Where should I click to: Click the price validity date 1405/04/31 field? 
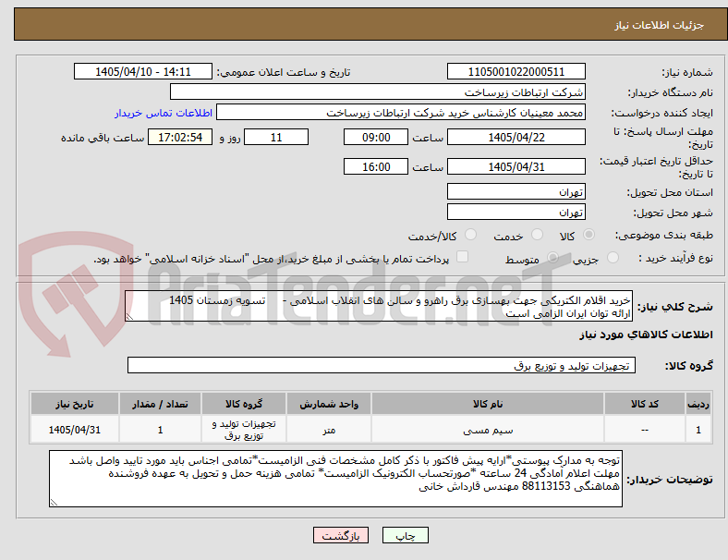[516, 166]
